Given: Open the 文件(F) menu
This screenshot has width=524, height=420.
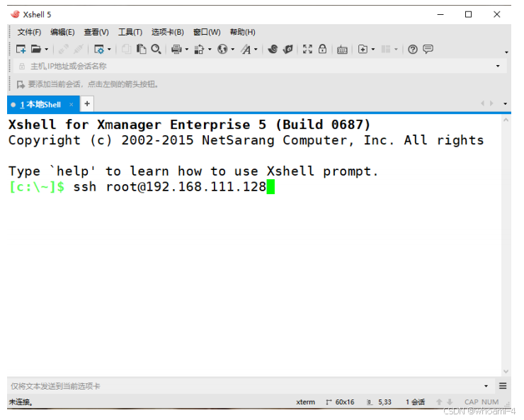Looking at the screenshot, I should 30,32.
